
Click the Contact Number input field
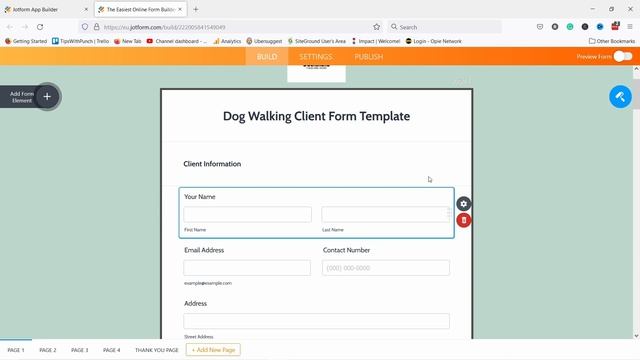pos(386,268)
